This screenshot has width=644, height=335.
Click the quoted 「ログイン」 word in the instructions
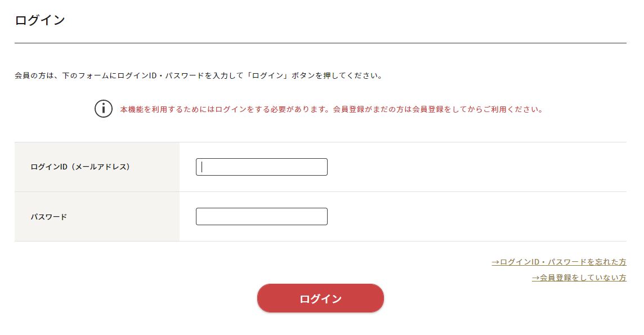[268, 75]
